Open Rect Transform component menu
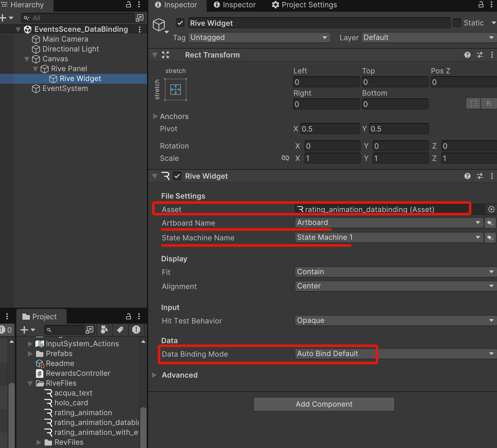 pyautogui.click(x=492, y=55)
